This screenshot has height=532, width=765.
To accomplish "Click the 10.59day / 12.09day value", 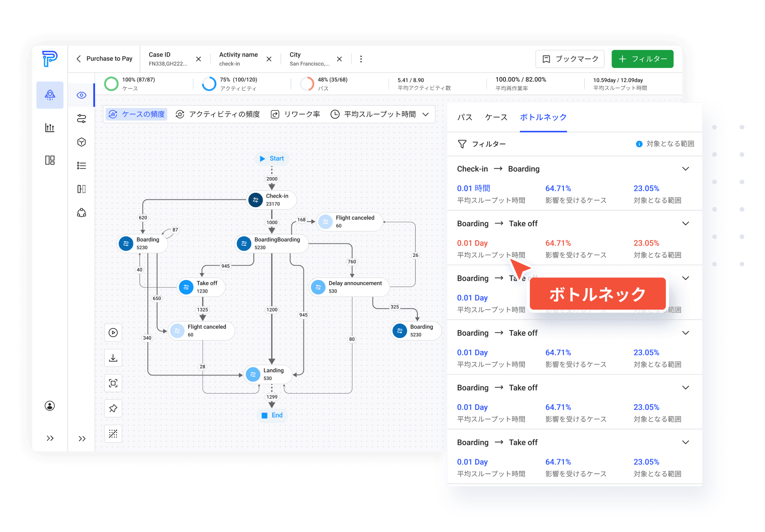I will [x=618, y=80].
